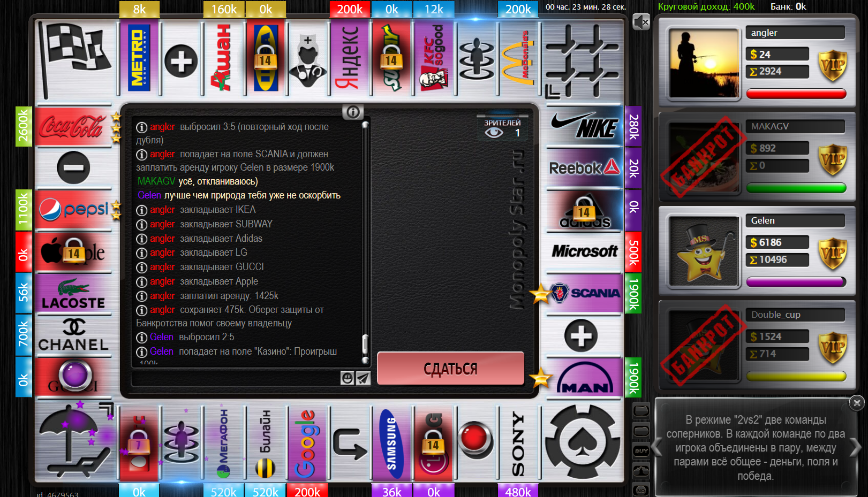Select the start checkered flag corner
This screenshot has height=497, width=868.
click(76, 59)
